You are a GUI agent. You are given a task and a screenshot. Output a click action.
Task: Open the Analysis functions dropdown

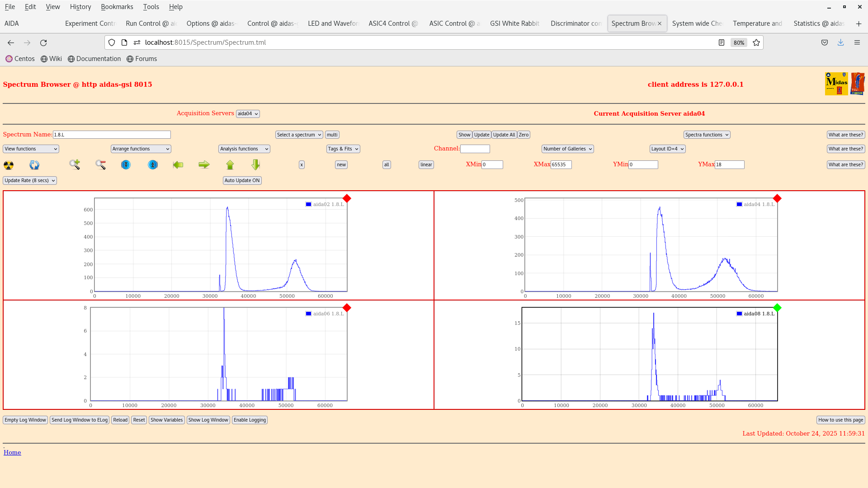[x=244, y=149]
